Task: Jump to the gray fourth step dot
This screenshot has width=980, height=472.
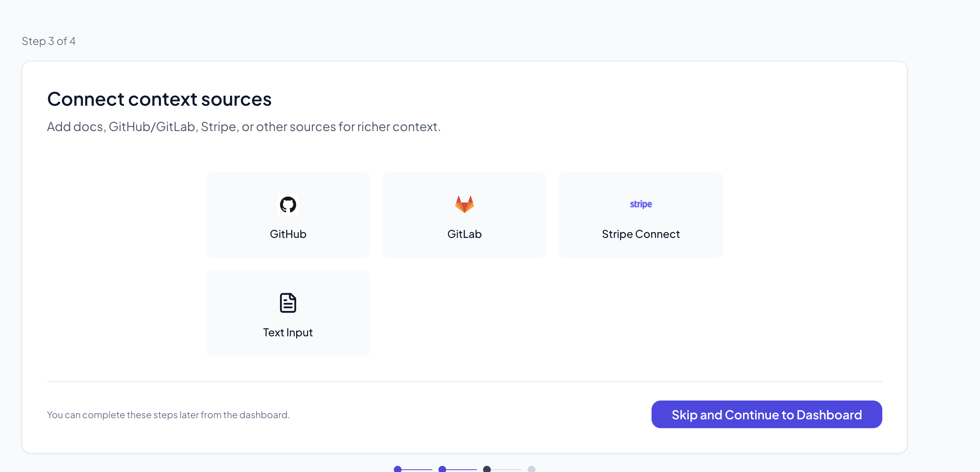Action: pos(532,469)
